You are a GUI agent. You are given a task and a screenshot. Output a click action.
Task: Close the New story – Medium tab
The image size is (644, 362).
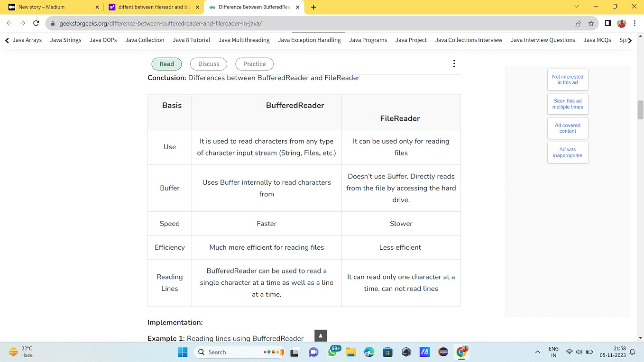(97, 7)
